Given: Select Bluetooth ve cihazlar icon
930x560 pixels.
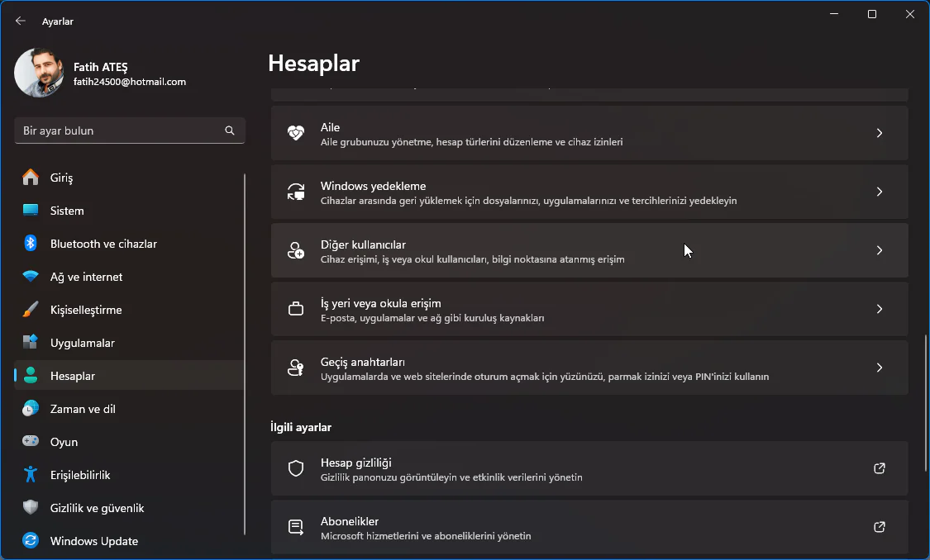Looking at the screenshot, I should click(27, 244).
